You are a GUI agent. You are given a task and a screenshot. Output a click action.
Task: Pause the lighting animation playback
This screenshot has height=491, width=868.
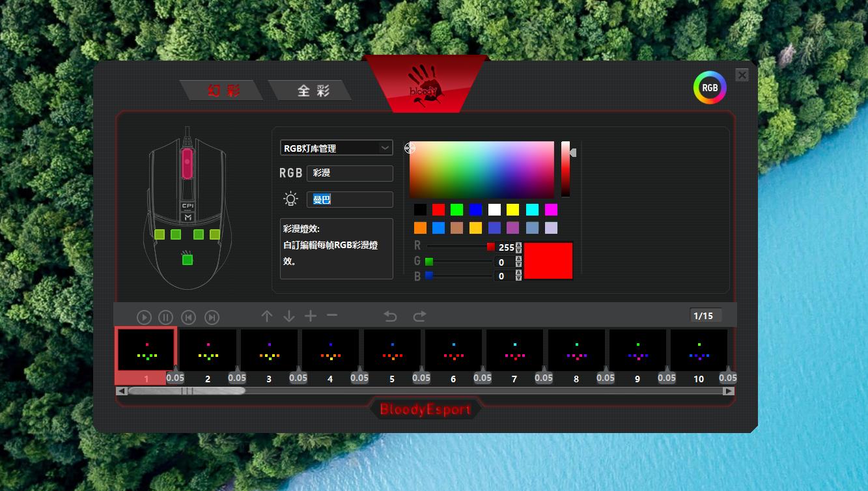coord(166,317)
